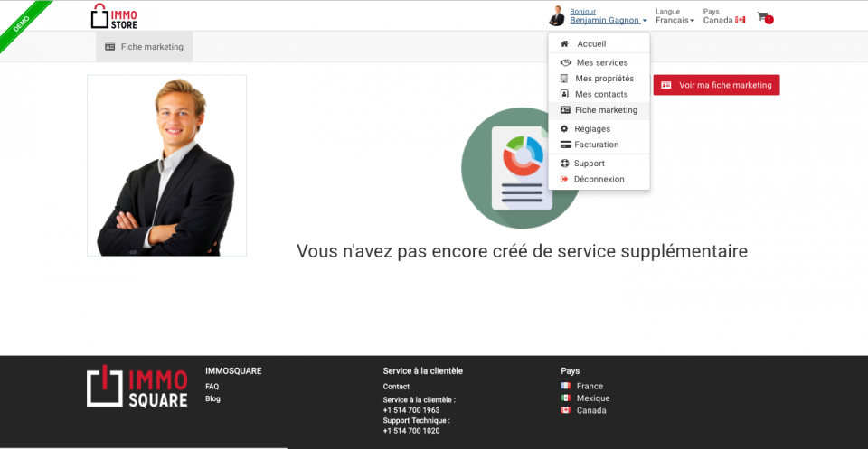
Task: Open the Langue Français dropdown
Action: click(x=675, y=16)
